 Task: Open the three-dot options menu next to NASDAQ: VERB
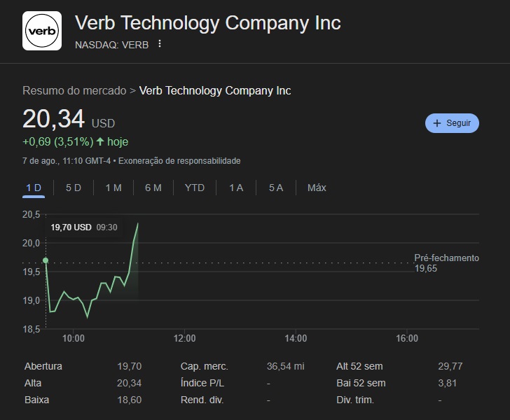click(x=160, y=43)
